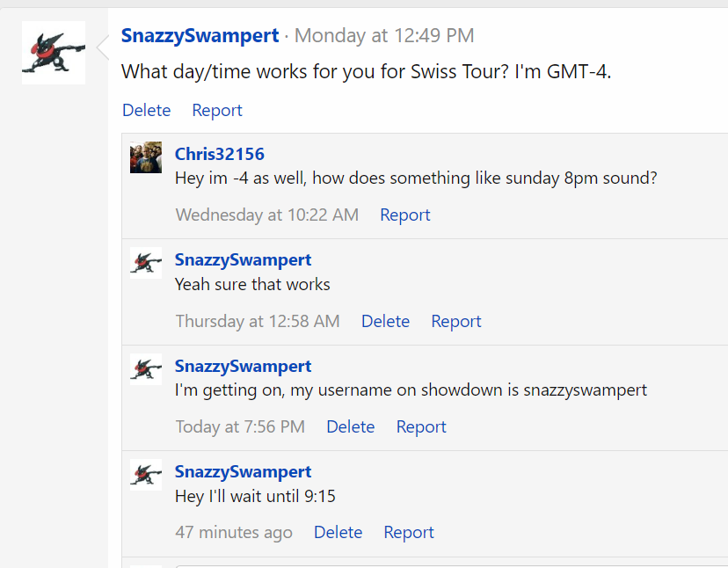Report the main Swiss Tour post
Viewport: 728px width, 568px height.
(x=217, y=110)
